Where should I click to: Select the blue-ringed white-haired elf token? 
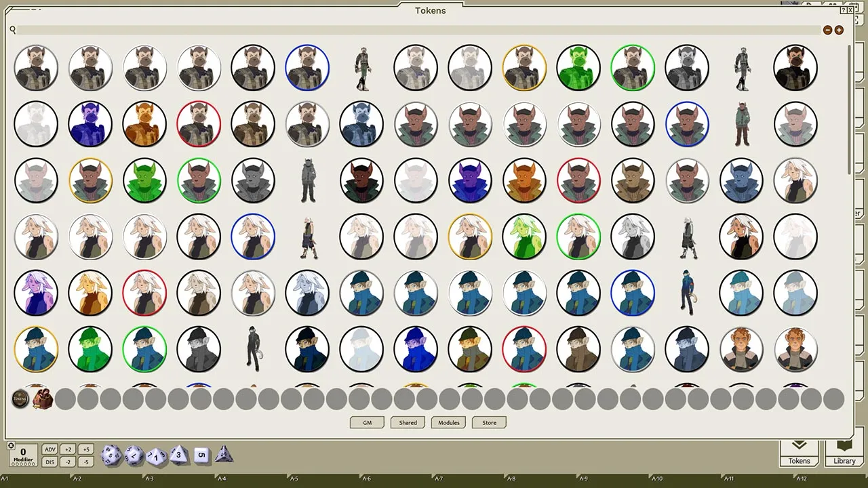tap(253, 237)
